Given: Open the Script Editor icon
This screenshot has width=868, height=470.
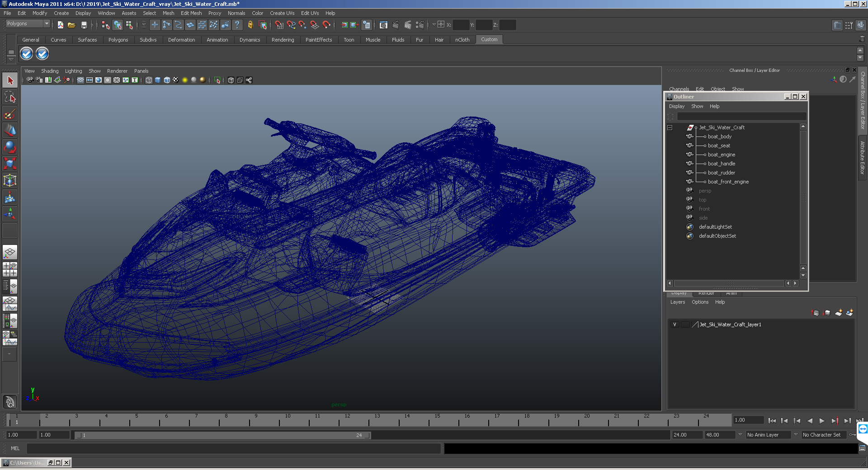Looking at the screenshot, I should (862, 448).
